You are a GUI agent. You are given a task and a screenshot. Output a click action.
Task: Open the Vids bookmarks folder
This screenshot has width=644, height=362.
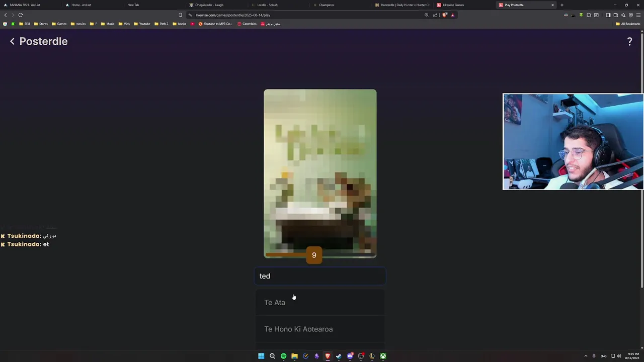(124, 24)
